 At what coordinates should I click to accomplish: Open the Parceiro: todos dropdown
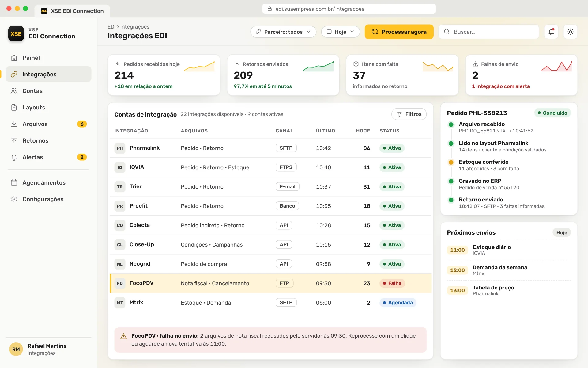[283, 32]
